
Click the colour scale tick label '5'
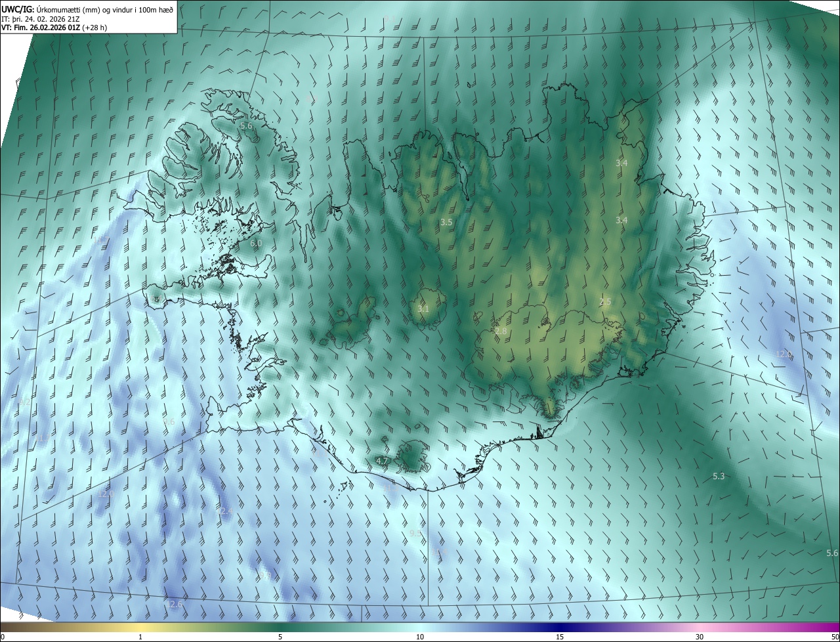[280, 637]
